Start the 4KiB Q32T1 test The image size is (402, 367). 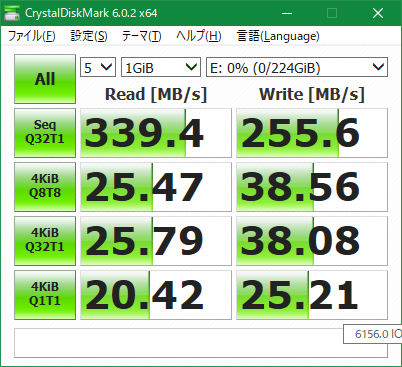[x=45, y=241]
